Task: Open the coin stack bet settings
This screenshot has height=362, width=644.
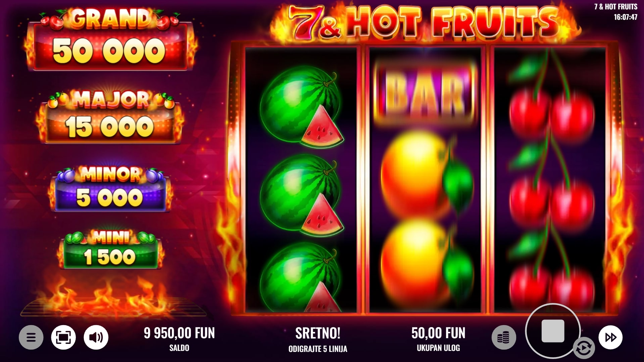Action: [x=504, y=337]
